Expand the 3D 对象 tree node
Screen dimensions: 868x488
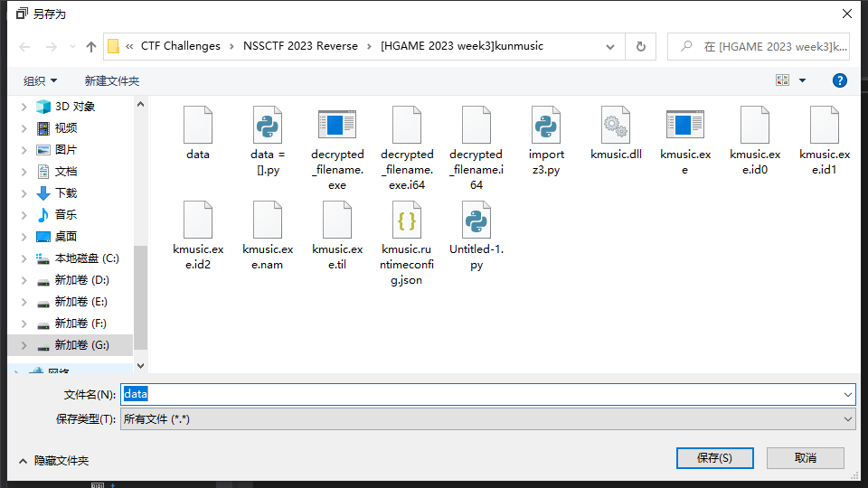click(x=24, y=107)
